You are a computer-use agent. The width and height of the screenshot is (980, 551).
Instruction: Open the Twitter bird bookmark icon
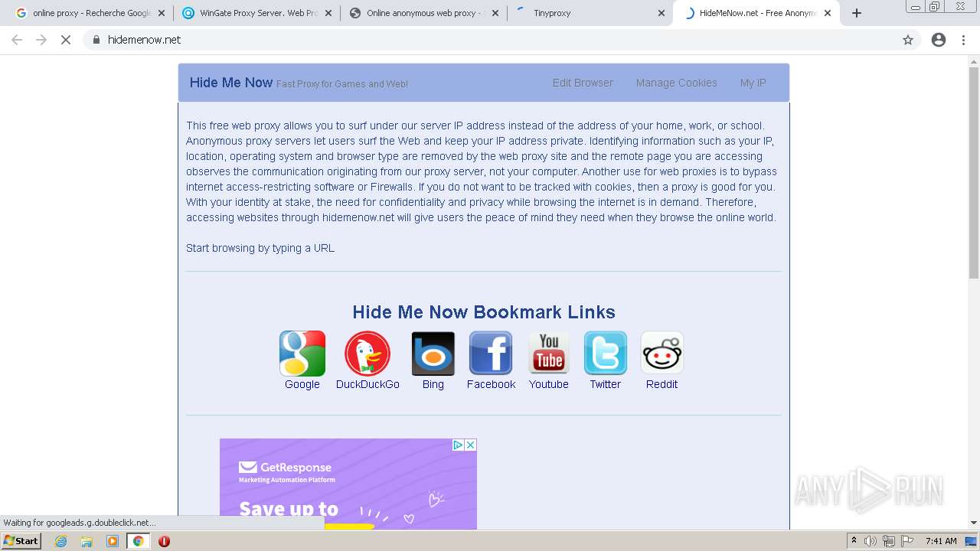pos(606,354)
